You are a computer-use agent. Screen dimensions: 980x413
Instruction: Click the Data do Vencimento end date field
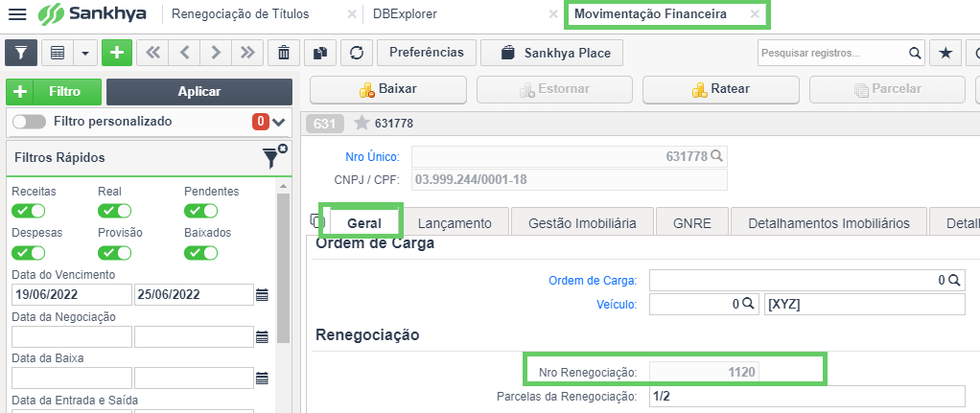pyautogui.click(x=194, y=295)
